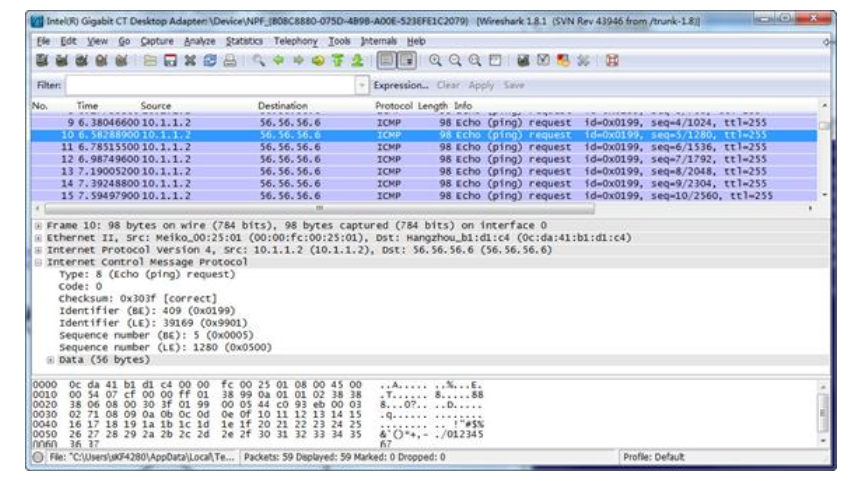Select packet 12 with seq=7/1792
This screenshot has width=854, height=482.
(424, 160)
